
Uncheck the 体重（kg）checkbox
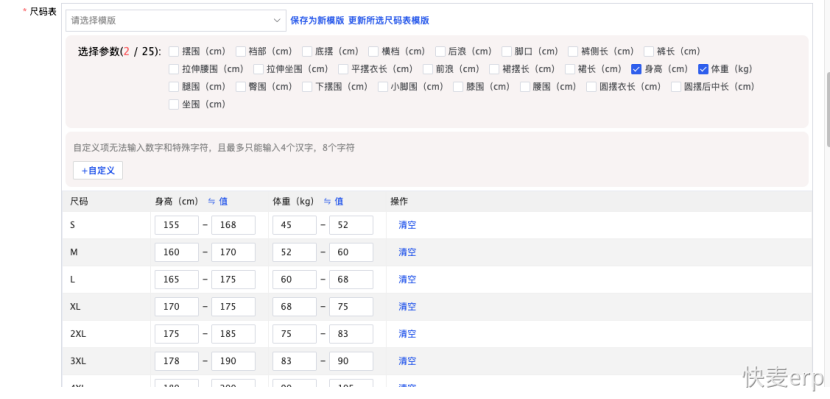click(x=703, y=69)
